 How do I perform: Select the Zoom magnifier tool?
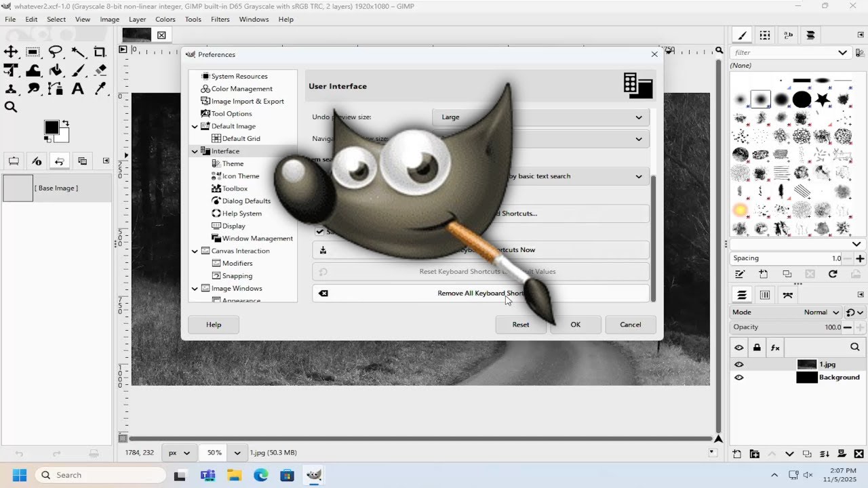click(11, 106)
